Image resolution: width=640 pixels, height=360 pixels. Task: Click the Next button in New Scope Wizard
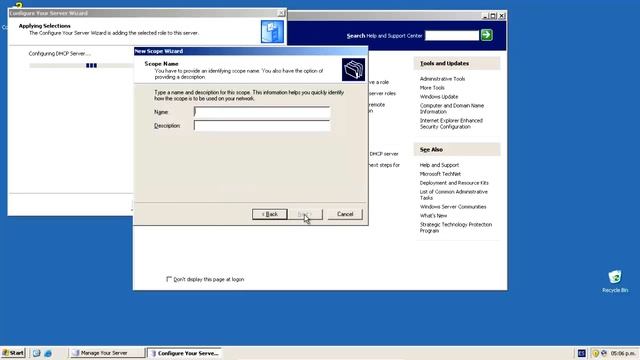tap(305, 214)
